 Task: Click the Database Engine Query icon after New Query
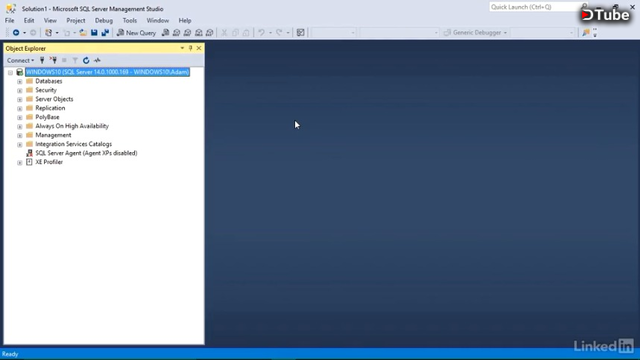tap(165, 33)
